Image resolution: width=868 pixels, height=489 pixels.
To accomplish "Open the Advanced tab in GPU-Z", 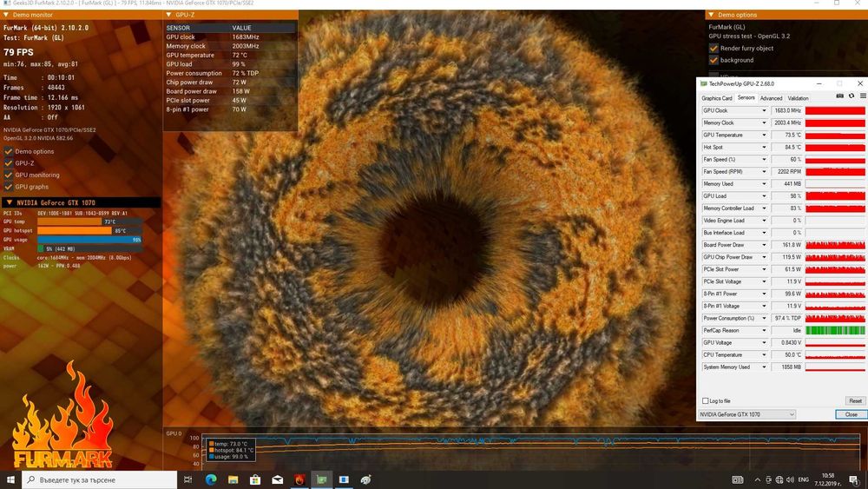I will (x=771, y=98).
